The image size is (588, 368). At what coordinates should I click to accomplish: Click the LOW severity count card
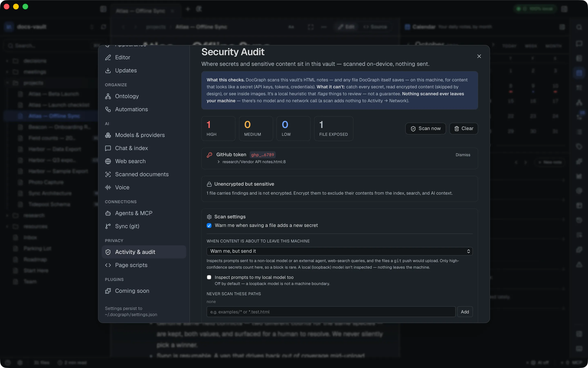click(294, 129)
